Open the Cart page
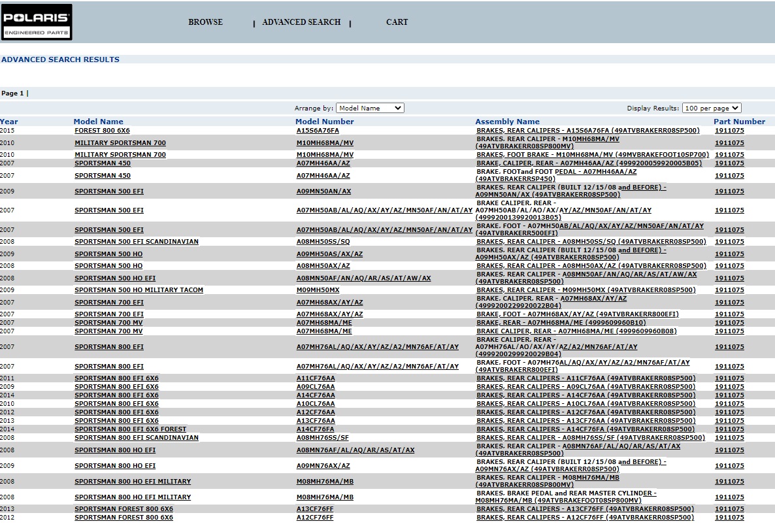The width and height of the screenshot is (775, 532). (397, 22)
